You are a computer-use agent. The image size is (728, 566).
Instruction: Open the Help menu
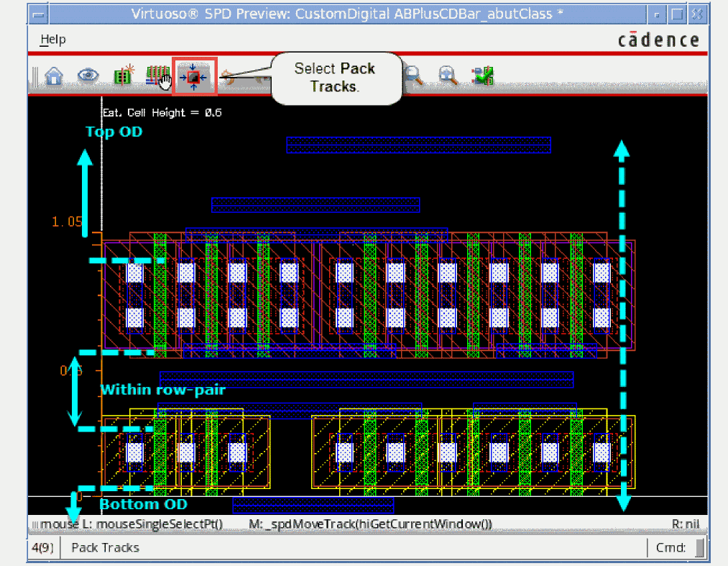click(x=52, y=40)
